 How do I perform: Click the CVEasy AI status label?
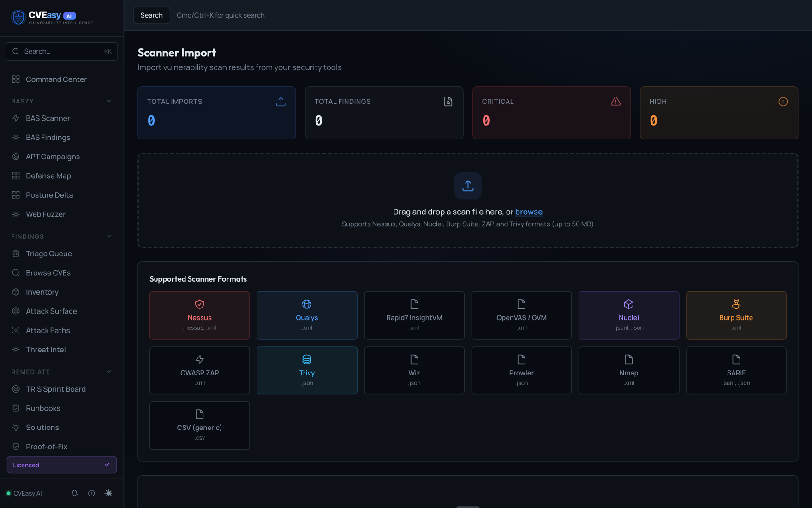[28, 493]
